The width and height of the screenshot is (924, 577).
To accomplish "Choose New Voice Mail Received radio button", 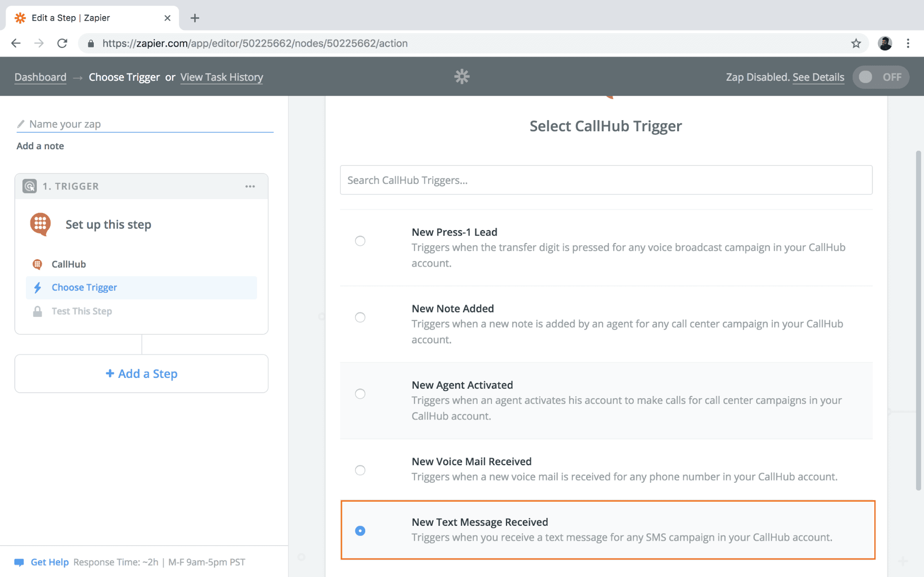I will [x=360, y=470].
